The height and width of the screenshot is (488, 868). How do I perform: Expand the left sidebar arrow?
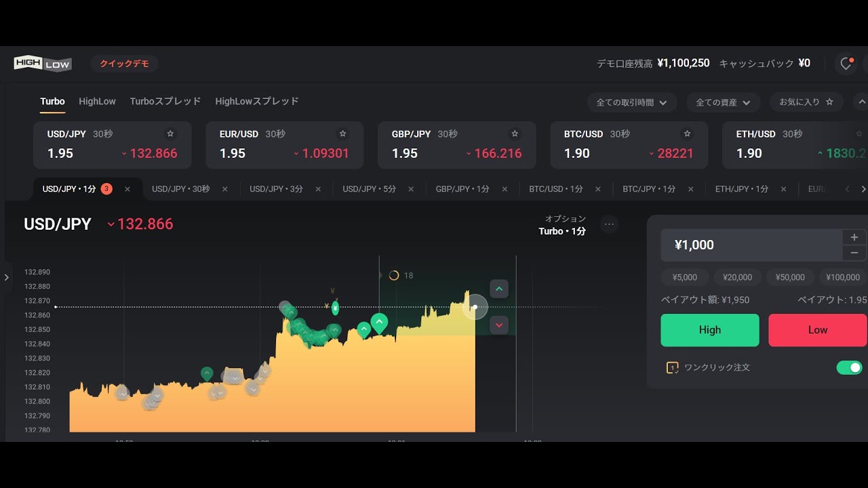click(x=6, y=277)
